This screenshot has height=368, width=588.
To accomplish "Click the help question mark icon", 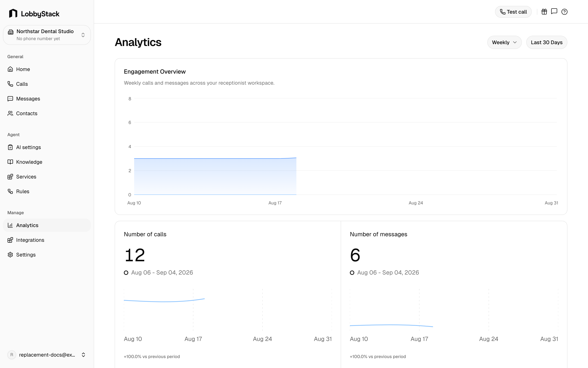I will (x=564, y=12).
